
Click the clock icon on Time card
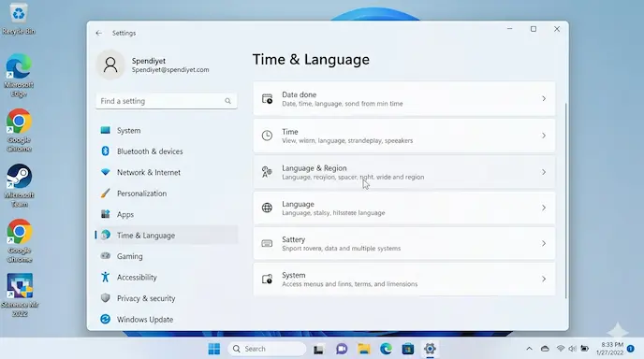coord(267,136)
